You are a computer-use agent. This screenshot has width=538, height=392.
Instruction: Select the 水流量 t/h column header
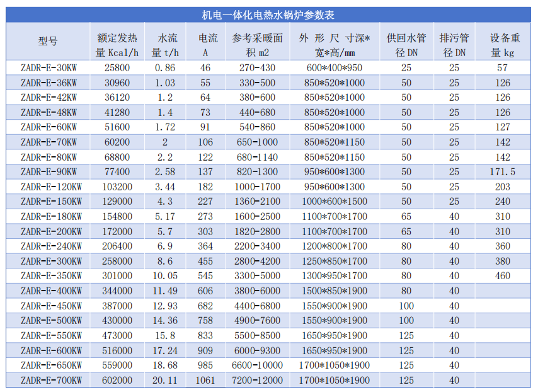click(x=165, y=42)
